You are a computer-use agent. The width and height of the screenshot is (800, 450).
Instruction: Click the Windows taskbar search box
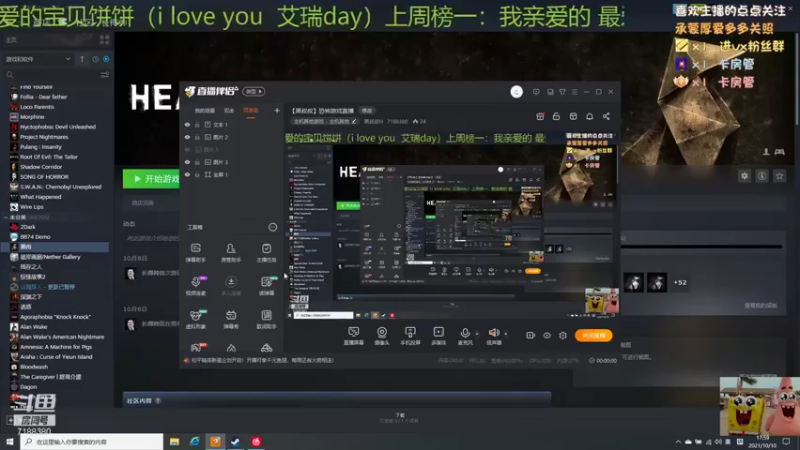pos(92,442)
